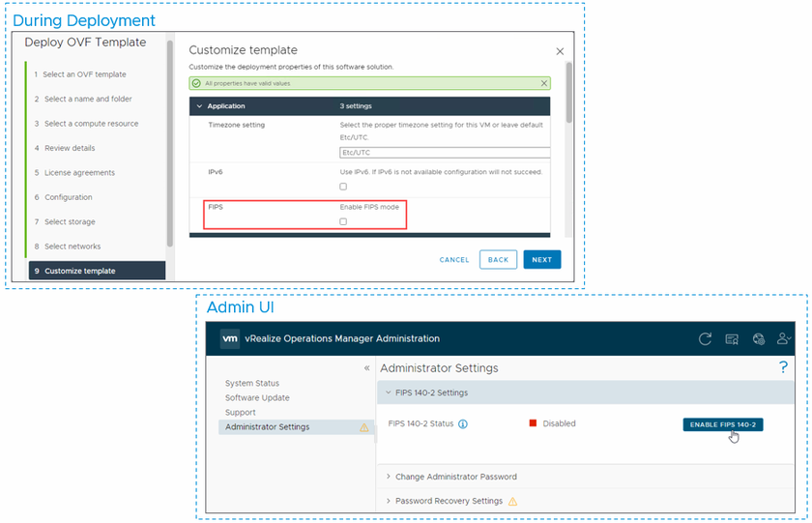This screenshot has height=523, width=812.
Task: Click the refresh icon in Admin header
Action: (706, 339)
